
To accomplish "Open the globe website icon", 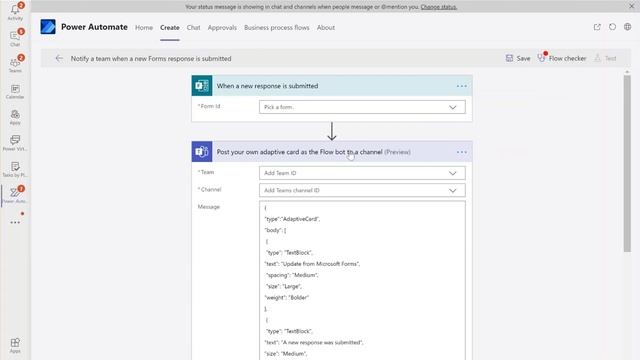I will pos(627,27).
